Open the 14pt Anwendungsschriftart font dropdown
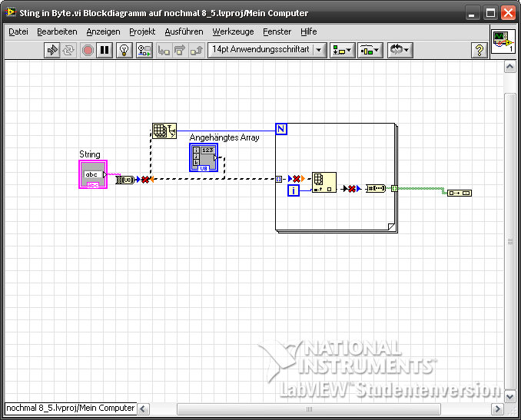 (x=267, y=50)
